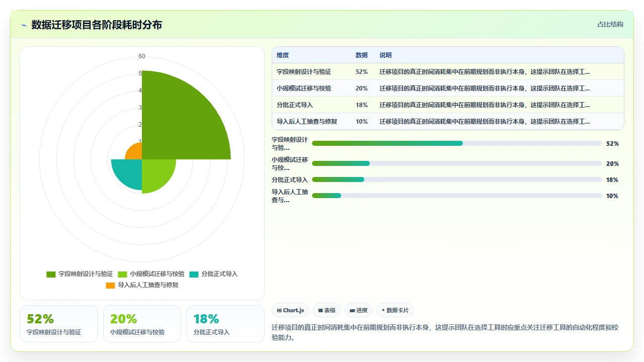Click the dashboard title 数据迁移项目各阶段耗时分布
644x362 pixels.
coord(97,25)
